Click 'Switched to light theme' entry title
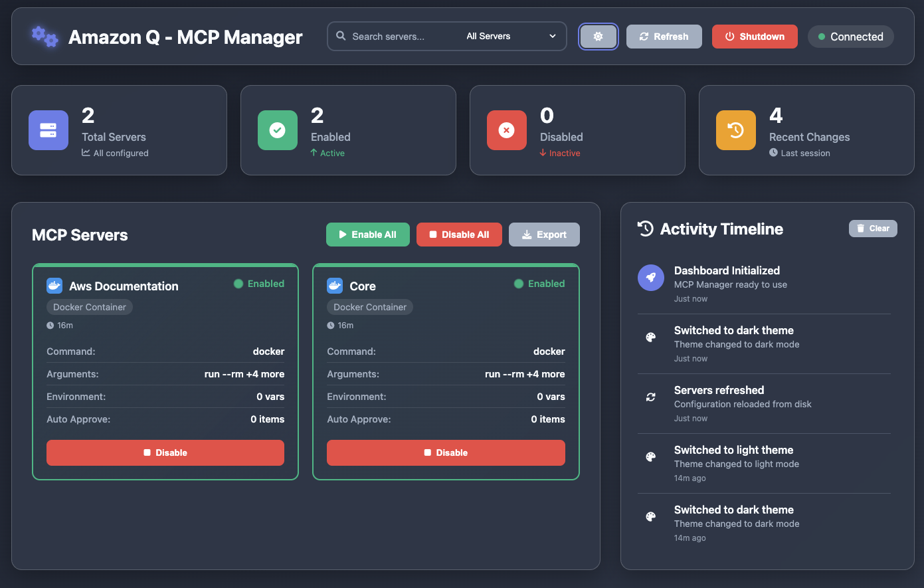The image size is (924, 588). [x=733, y=450]
